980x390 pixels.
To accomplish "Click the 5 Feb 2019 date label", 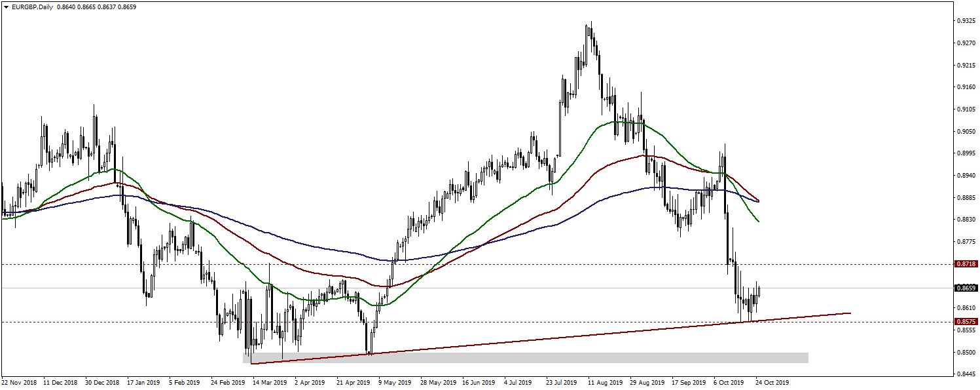I will [184, 382].
